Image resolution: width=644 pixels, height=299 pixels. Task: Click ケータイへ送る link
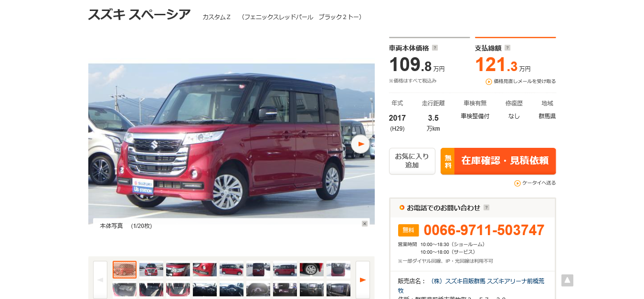pyautogui.click(x=535, y=183)
